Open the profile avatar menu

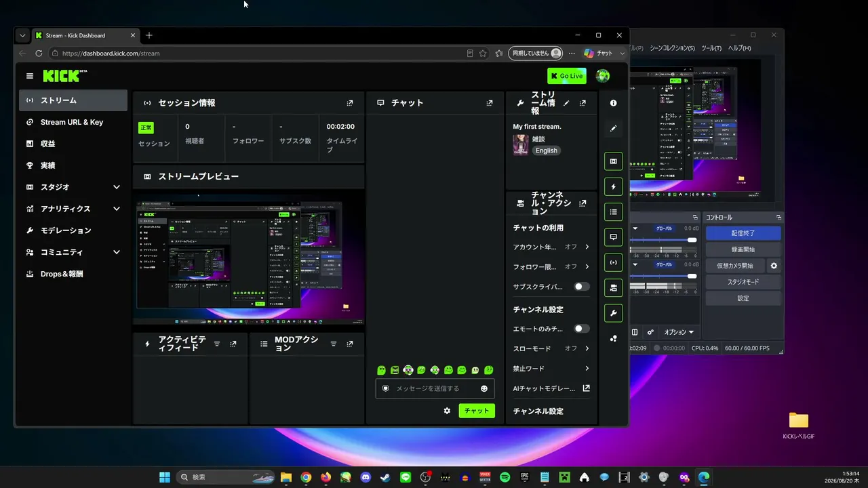602,76
